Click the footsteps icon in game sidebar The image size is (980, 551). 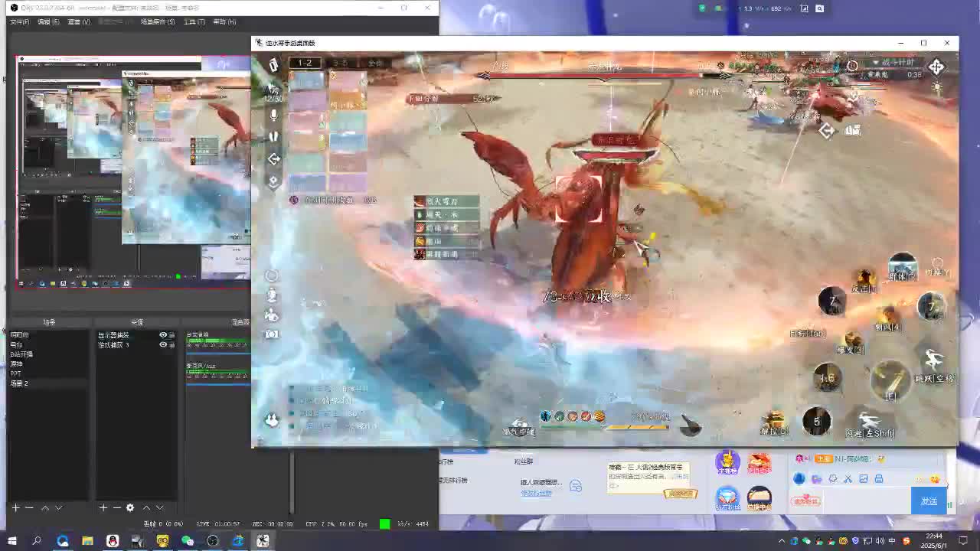(273, 136)
